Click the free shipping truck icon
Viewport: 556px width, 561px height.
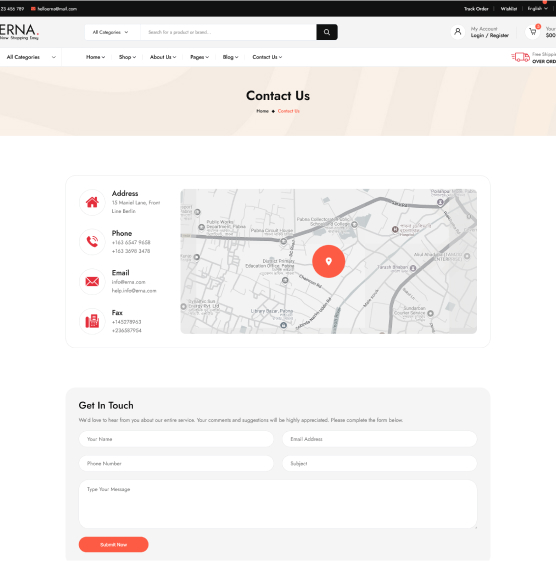click(x=521, y=57)
